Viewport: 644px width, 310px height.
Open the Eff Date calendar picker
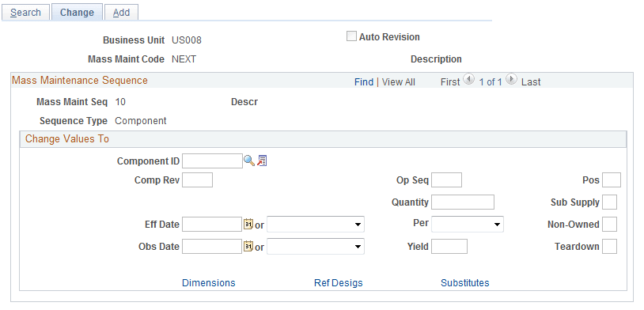click(x=248, y=224)
